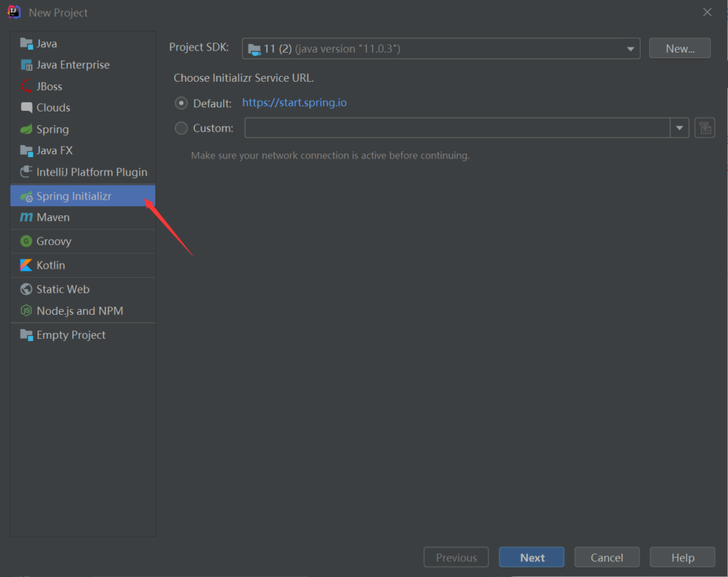
Task: Click the New... SDK button
Action: 680,48
